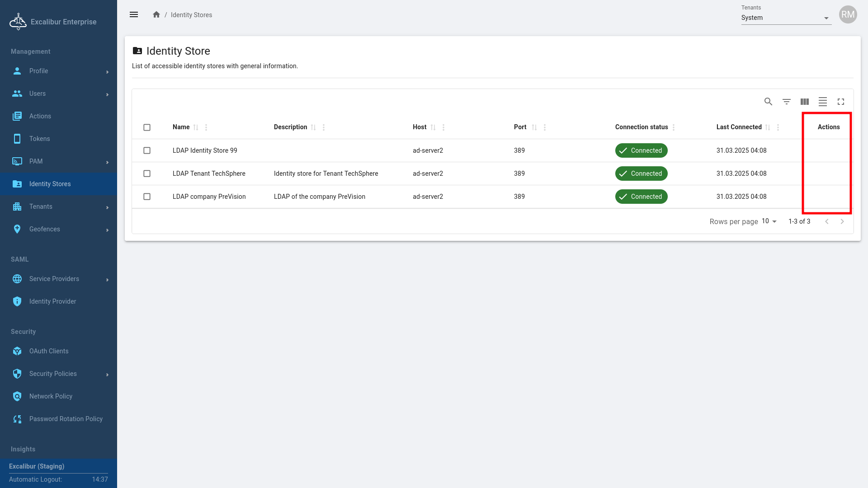The width and height of the screenshot is (868, 488).
Task: Expand the PAM sidebar menu
Action: tap(59, 161)
